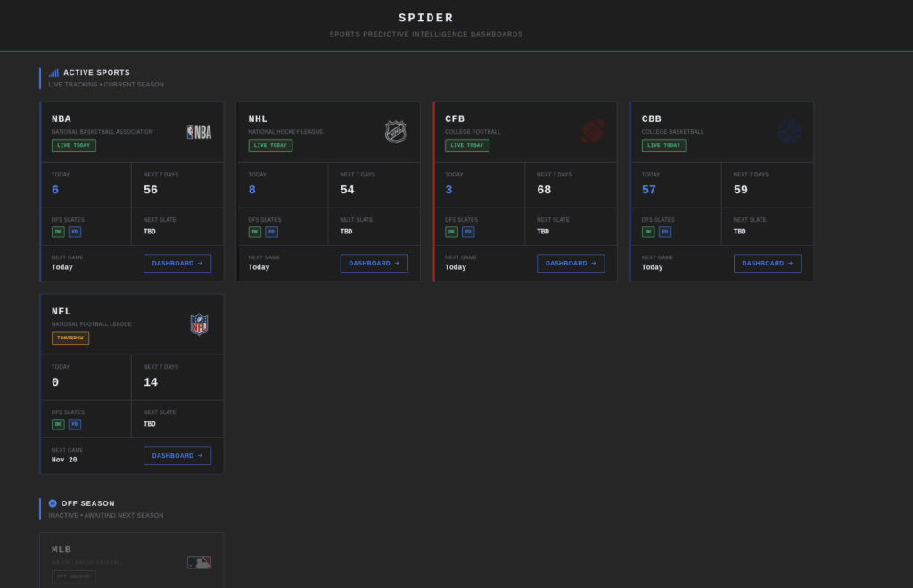Screen dimensions: 913x588
Task: Click the NBA logo icon
Action: (x=199, y=132)
